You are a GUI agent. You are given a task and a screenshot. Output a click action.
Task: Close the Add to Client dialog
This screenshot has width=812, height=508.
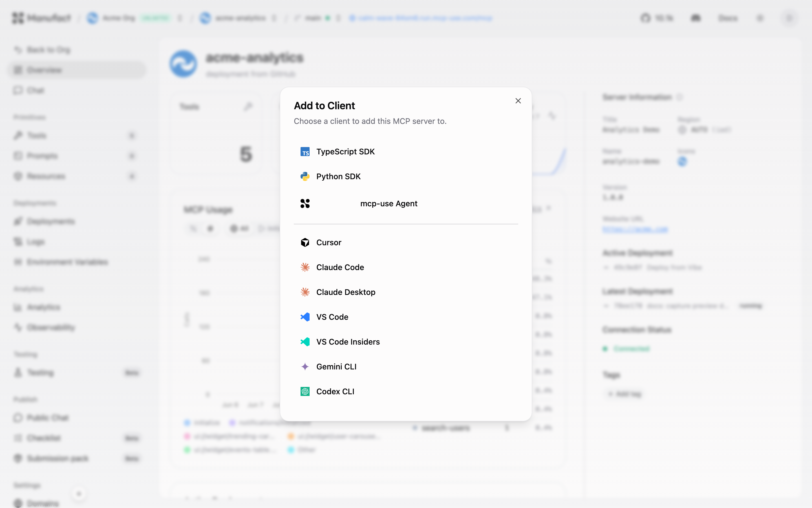[518, 101]
